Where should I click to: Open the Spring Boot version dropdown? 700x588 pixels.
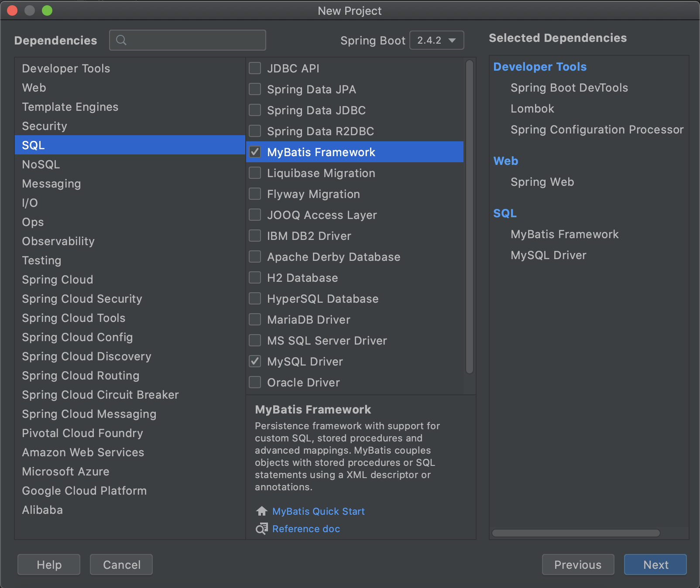[436, 40]
